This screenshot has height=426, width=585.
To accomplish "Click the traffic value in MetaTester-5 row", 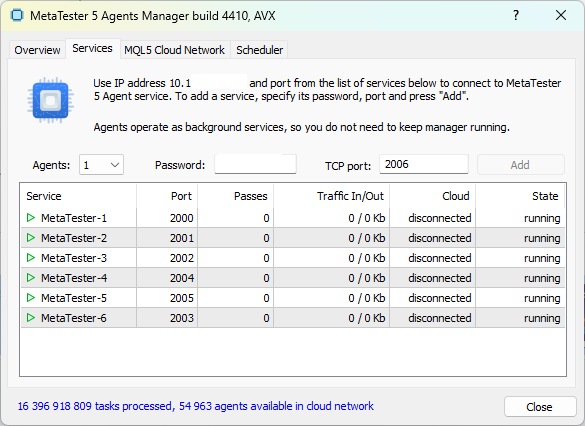I will click(366, 298).
